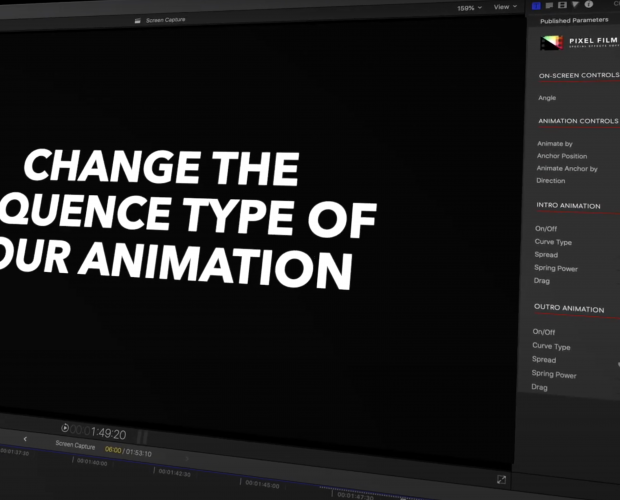Image resolution: width=620 pixels, height=500 pixels.
Task: Select Spread under OUTRO ANIMATION
Action: 544,360
